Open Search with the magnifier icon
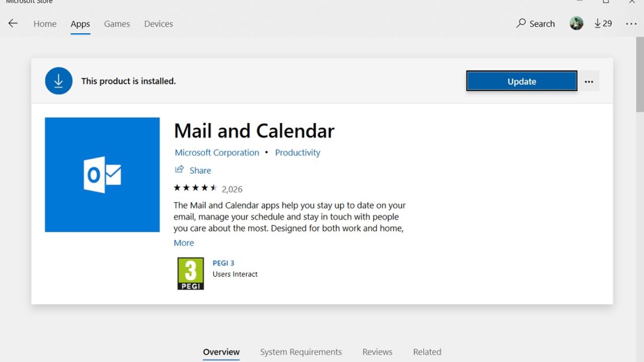 pyautogui.click(x=521, y=24)
